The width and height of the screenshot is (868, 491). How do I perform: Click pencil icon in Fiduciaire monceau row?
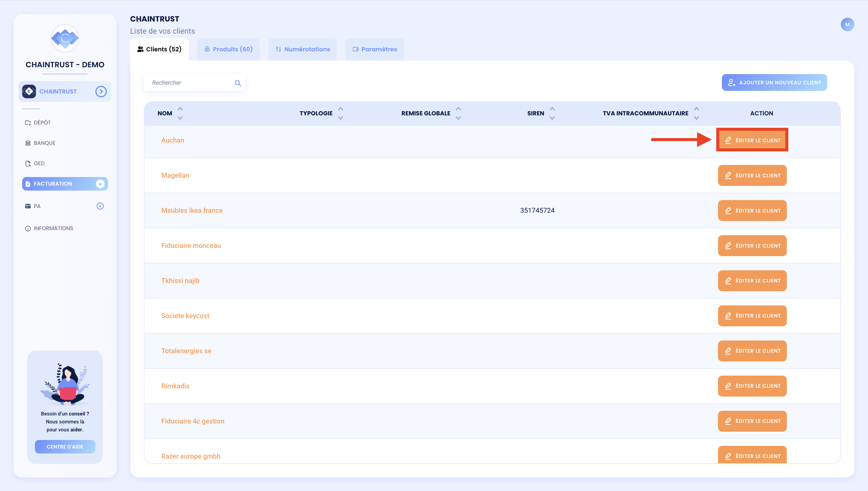click(x=728, y=245)
